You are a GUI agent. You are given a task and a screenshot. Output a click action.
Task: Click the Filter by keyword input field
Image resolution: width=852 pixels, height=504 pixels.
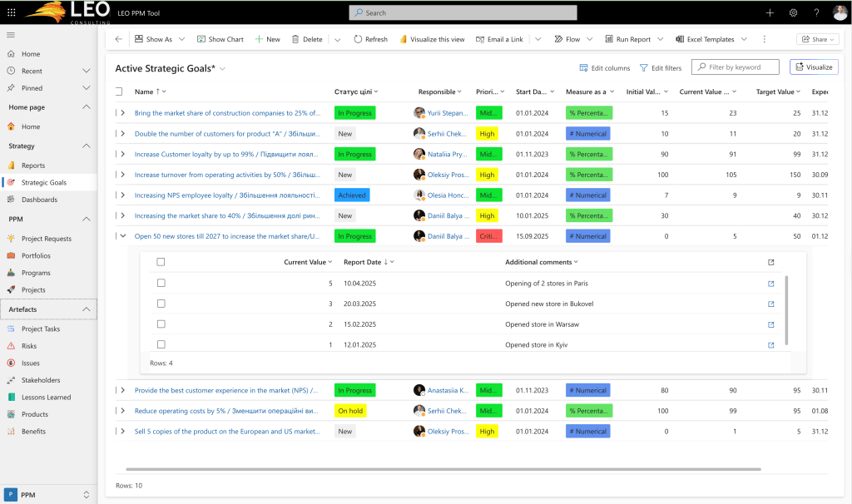click(740, 67)
